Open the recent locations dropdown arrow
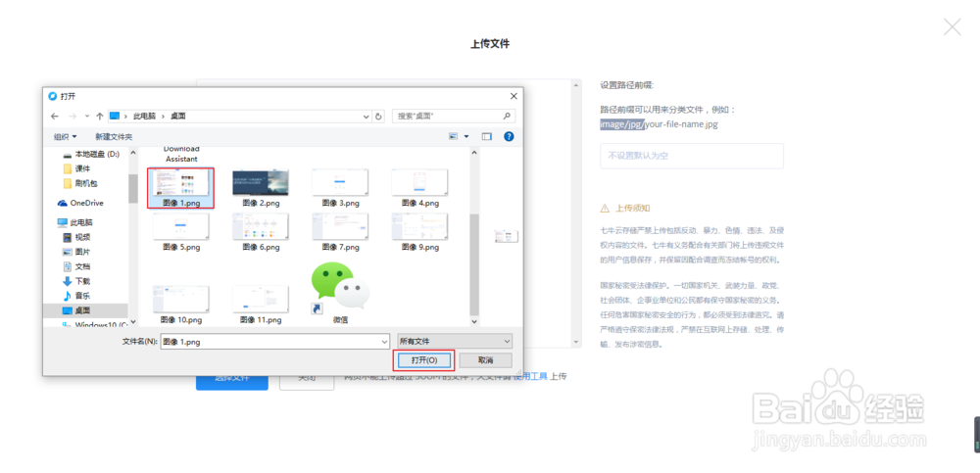This screenshot has height=473, width=980. (87, 117)
